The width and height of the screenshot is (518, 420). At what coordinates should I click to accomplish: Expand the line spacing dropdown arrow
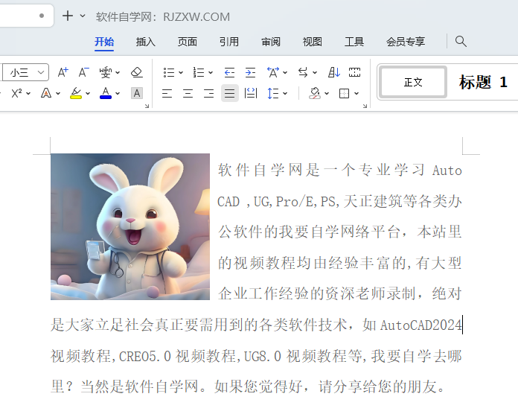coord(285,94)
